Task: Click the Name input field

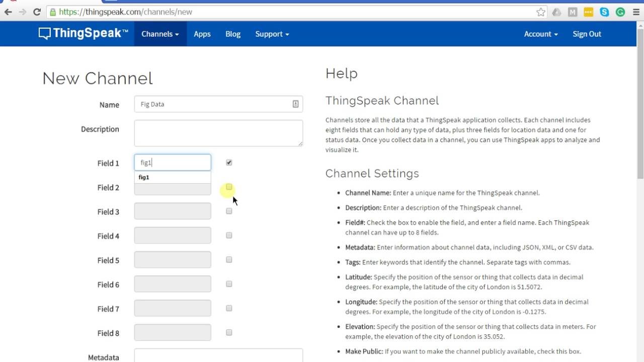Action: click(218, 104)
